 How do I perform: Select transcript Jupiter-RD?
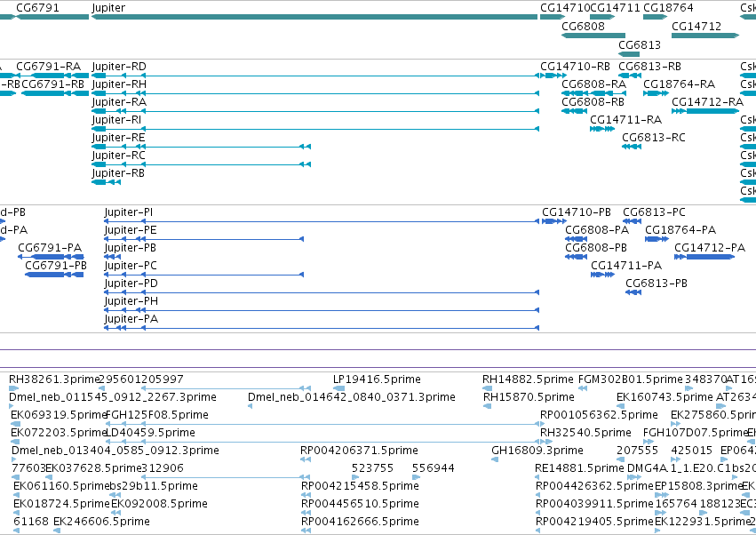[x=119, y=67]
